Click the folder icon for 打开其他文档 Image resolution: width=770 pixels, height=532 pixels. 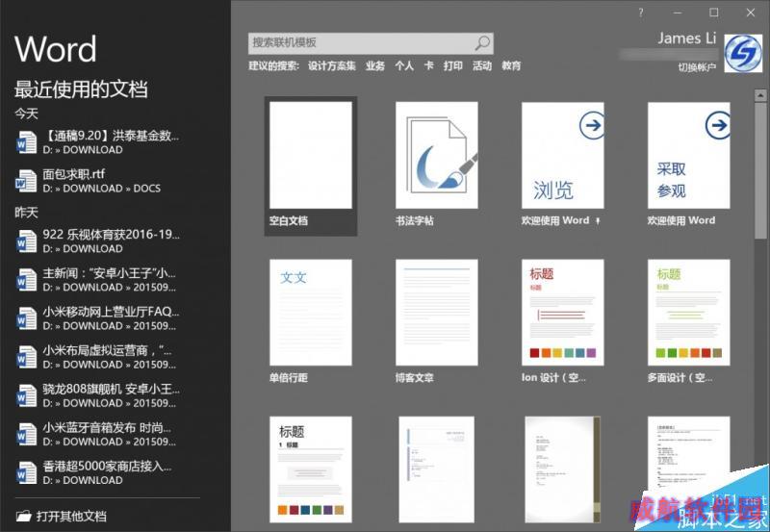tap(23, 516)
